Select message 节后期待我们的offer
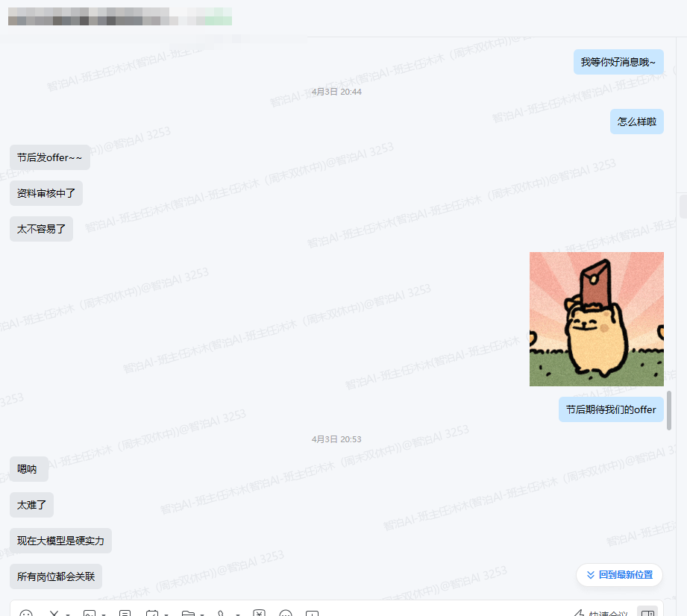Viewport: 687px width, 616px height. (611, 409)
